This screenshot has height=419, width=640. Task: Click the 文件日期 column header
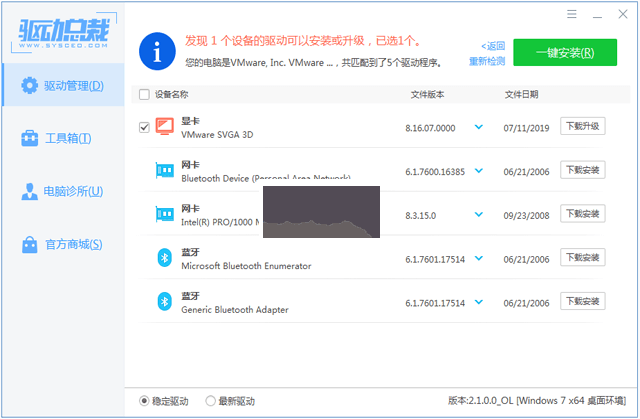[x=522, y=95]
